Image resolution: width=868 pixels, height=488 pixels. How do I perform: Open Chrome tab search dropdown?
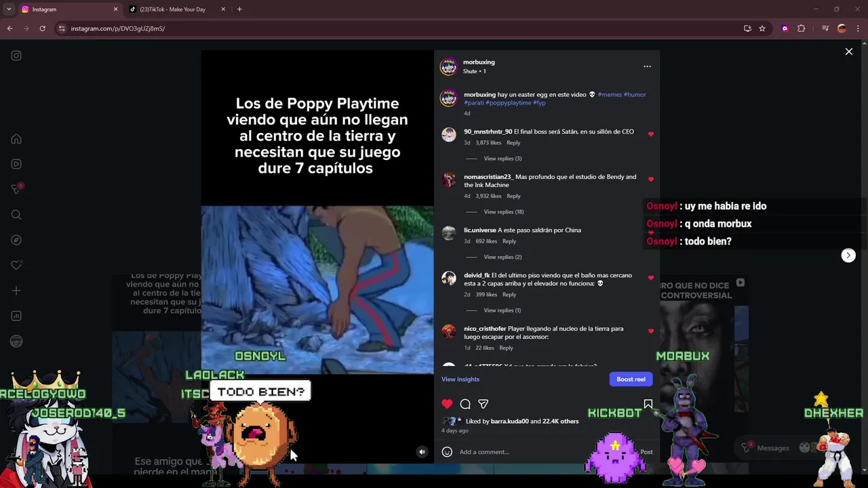pos(9,9)
